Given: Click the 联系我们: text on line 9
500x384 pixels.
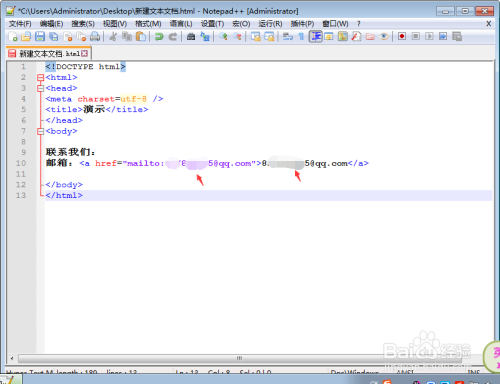Looking at the screenshot, I should click(70, 152).
